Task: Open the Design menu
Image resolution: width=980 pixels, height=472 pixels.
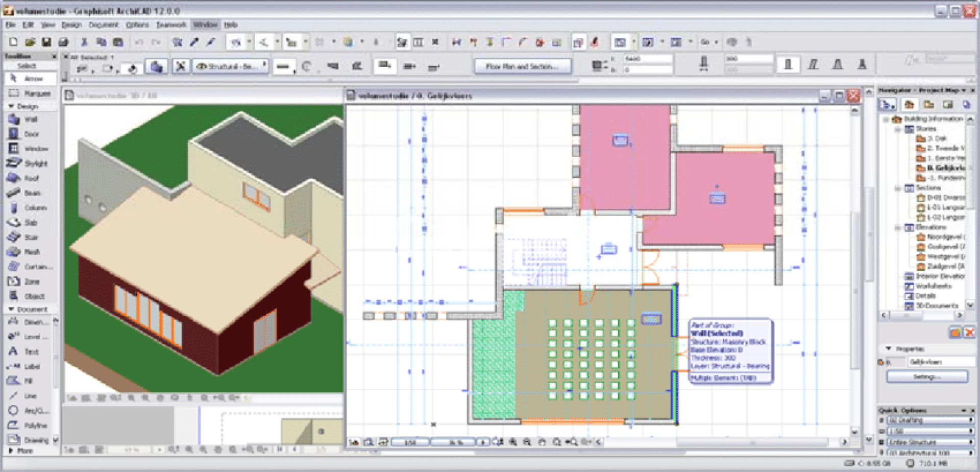Action: 71,25
